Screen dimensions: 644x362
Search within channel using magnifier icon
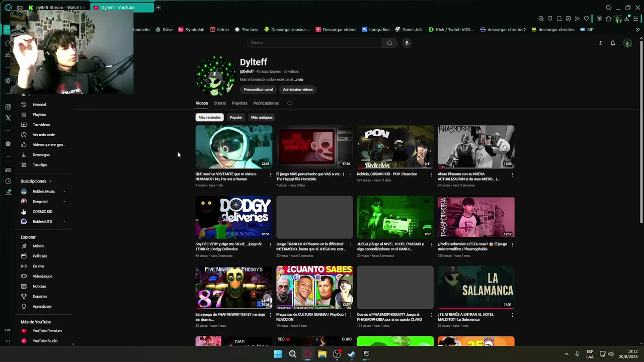[289, 103]
